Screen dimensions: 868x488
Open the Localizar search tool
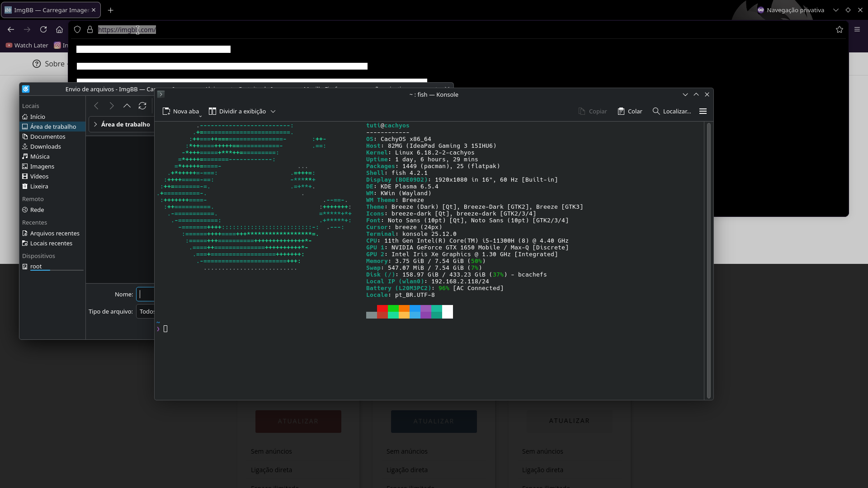tap(672, 111)
